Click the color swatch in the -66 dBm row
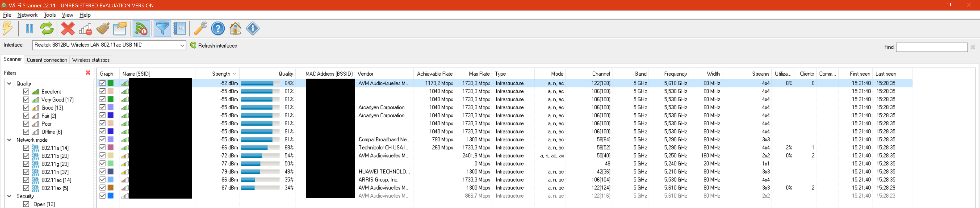This screenshot has width=980, height=208. (x=111, y=148)
